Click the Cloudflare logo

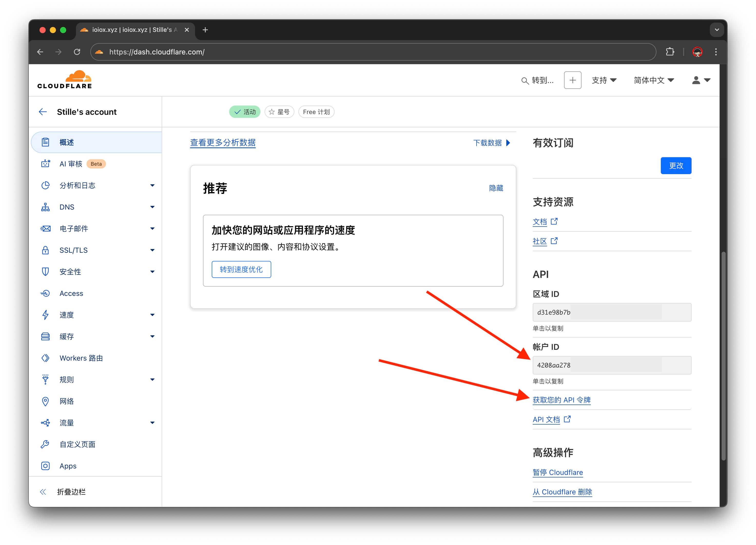click(x=64, y=80)
